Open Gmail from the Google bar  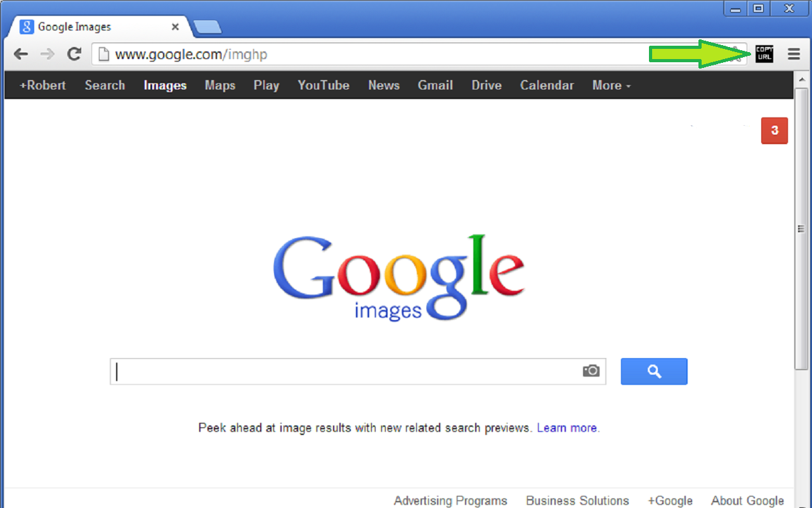[435, 85]
